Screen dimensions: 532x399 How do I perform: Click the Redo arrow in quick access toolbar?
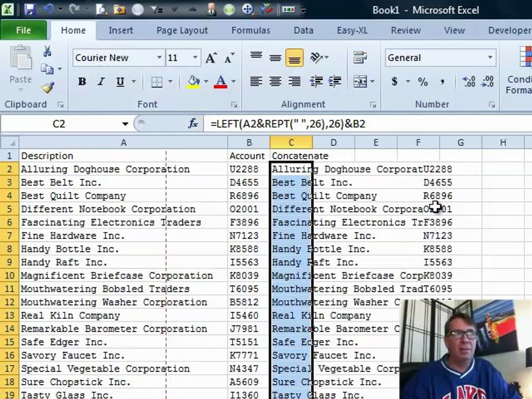74,9
